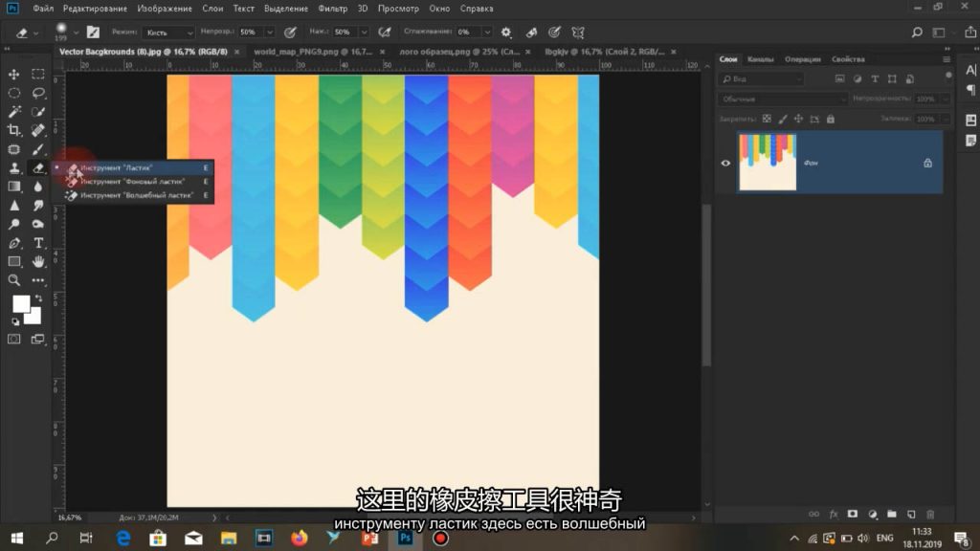Image resolution: width=980 pixels, height=551 pixels.
Task: Select the Horizontal Type tool
Action: 38,243
